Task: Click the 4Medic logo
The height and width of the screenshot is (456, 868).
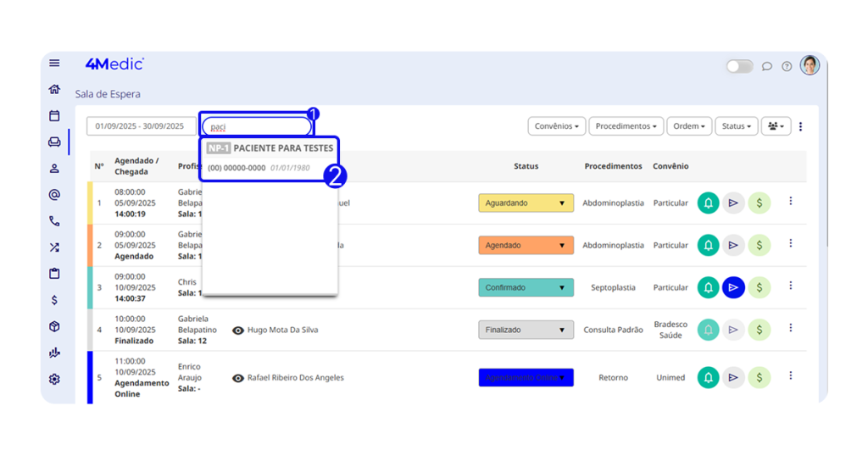Action: pos(114,64)
